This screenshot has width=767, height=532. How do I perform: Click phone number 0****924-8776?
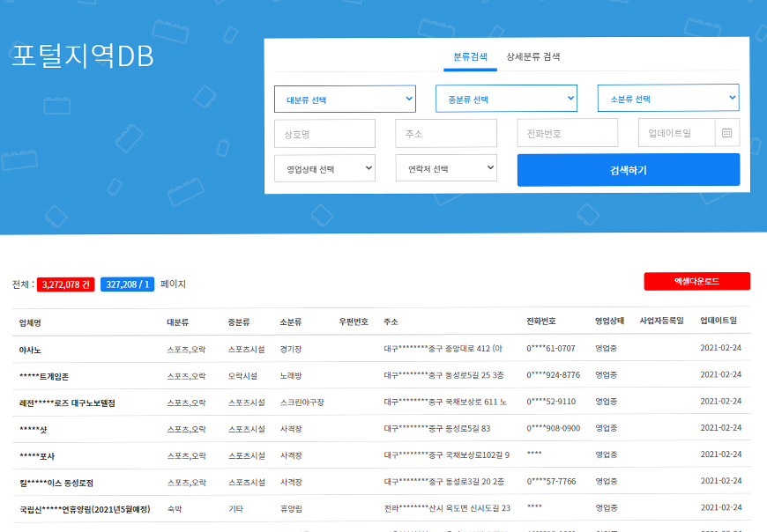tap(554, 374)
